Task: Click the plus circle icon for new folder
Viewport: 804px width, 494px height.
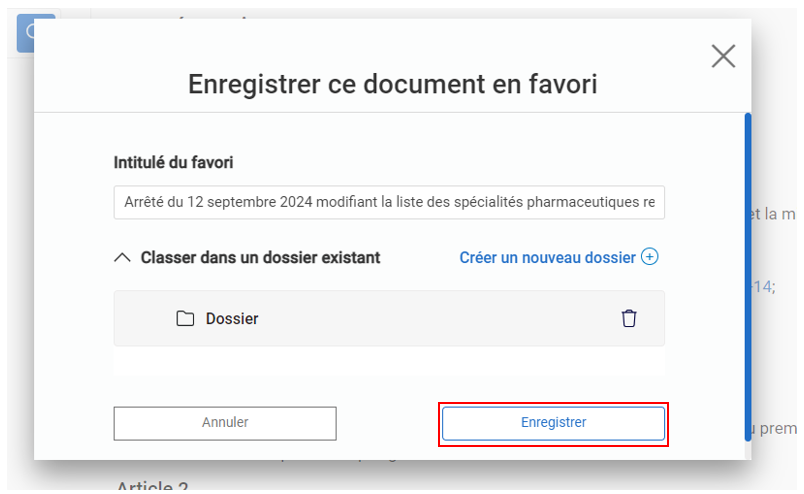Action: (x=650, y=257)
